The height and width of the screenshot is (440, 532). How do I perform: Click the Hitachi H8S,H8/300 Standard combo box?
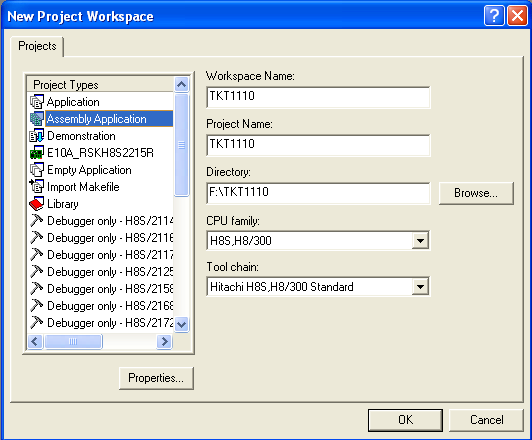[318, 287]
